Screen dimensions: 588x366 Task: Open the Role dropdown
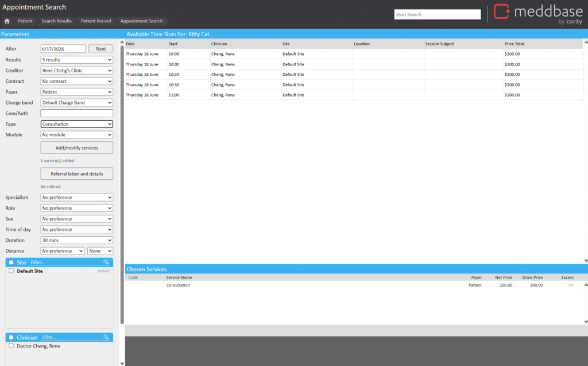tap(76, 208)
